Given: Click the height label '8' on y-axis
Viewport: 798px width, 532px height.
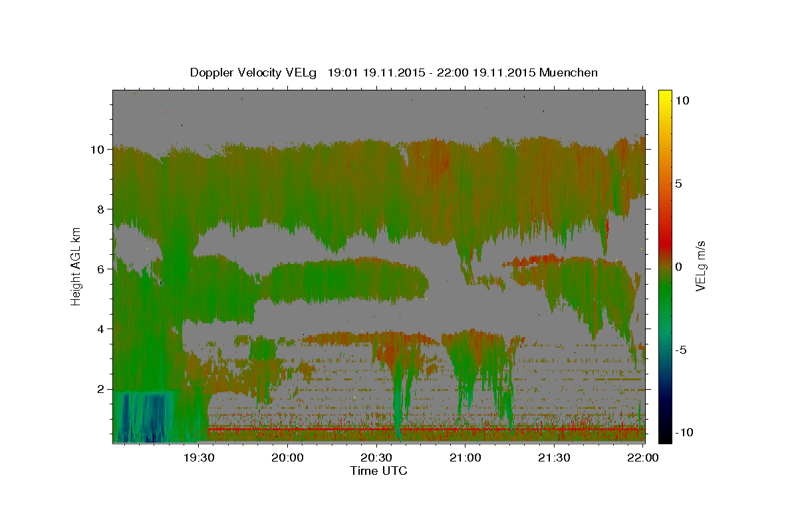Looking at the screenshot, I should click(102, 209).
